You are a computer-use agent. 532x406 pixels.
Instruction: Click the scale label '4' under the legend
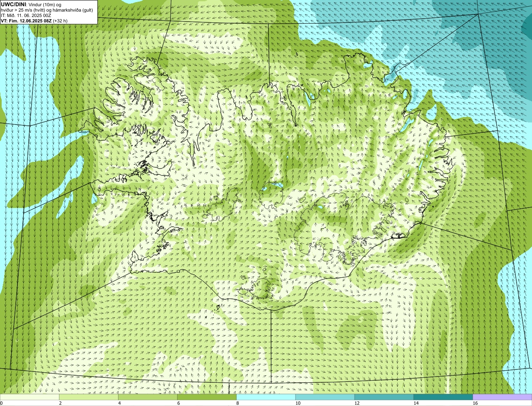pyautogui.click(x=119, y=403)
